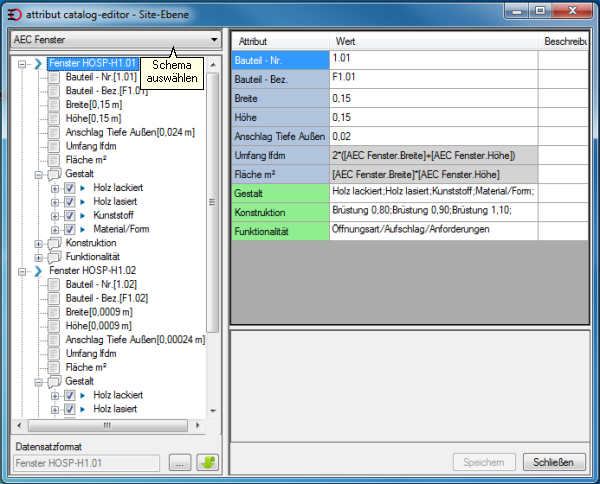Toggle the Material/Form checkbox
600x484 pixels.
tap(69, 229)
